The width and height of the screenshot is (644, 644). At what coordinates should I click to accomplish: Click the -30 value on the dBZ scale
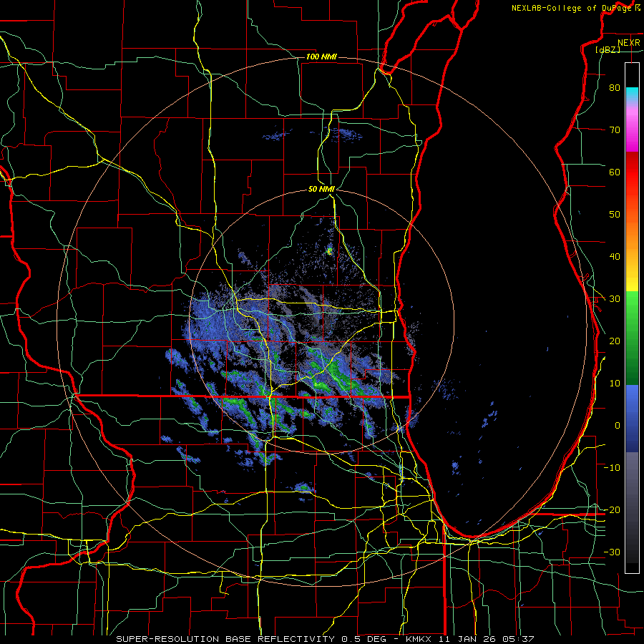point(612,552)
